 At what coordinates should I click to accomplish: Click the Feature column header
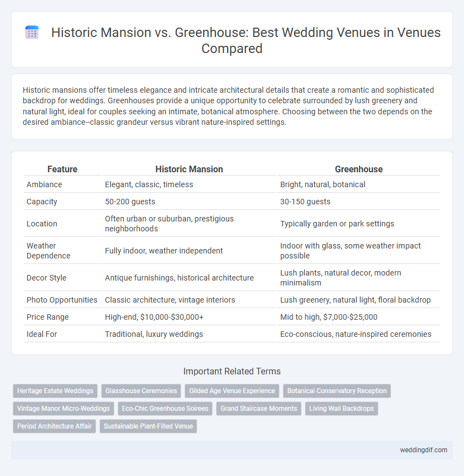(x=62, y=169)
